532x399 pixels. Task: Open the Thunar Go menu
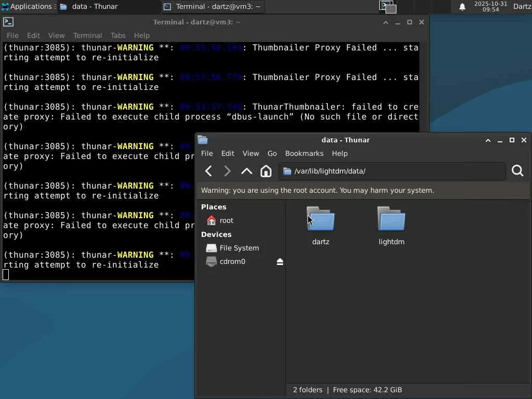coord(272,153)
